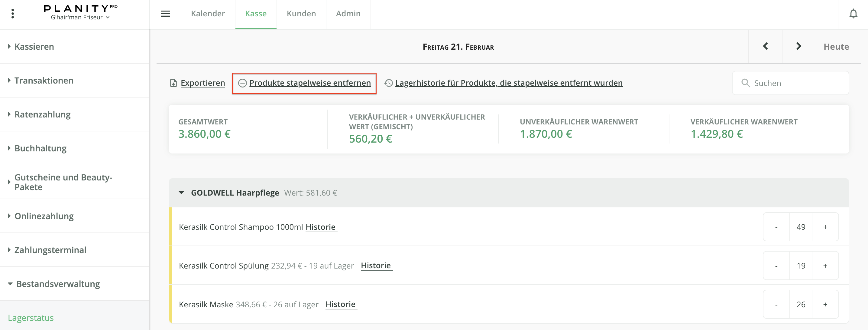Screen dimensions: 868x330
Task: Click the hamburger menu icon
Action: point(165,14)
